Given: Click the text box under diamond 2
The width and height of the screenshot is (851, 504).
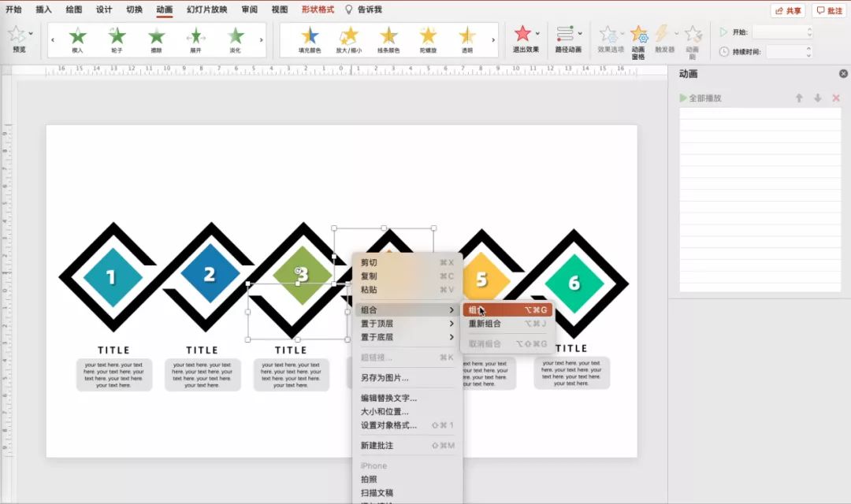Looking at the screenshot, I should [x=203, y=374].
